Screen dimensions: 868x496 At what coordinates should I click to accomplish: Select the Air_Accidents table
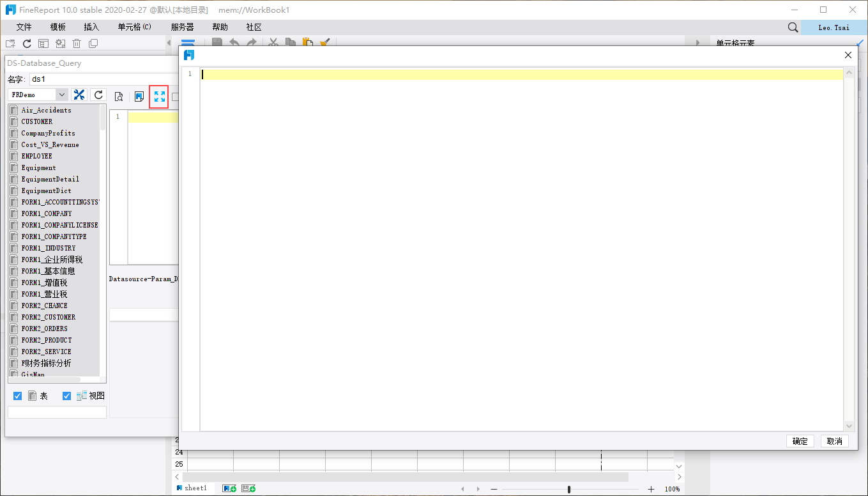(55, 110)
